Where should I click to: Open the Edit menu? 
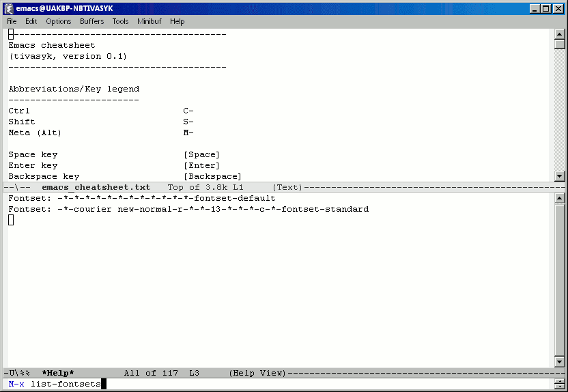pyautogui.click(x=31, y=21)
